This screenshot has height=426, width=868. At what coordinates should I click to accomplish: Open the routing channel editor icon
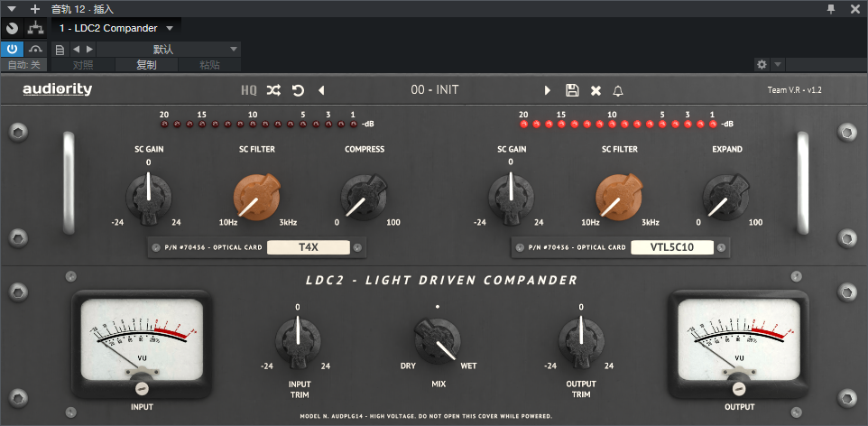pyautogui.click(x=36, y=28)
